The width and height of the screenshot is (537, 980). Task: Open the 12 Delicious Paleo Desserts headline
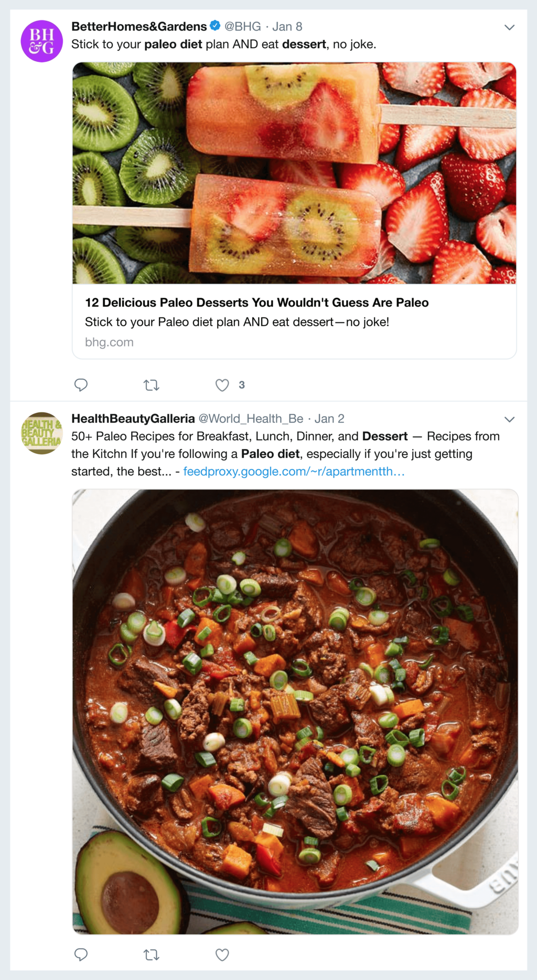tap(257, 302)
